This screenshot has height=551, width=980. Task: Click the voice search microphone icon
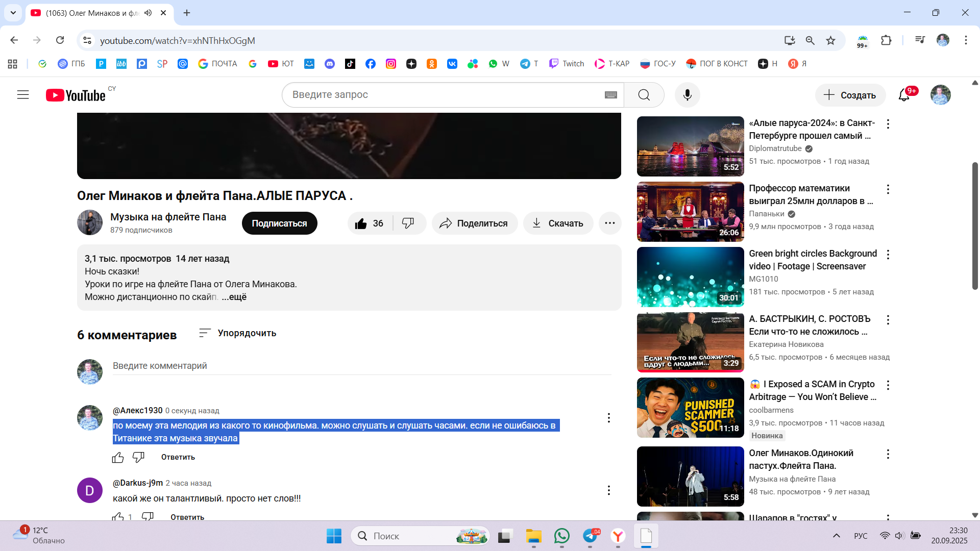tap(687, 95)
